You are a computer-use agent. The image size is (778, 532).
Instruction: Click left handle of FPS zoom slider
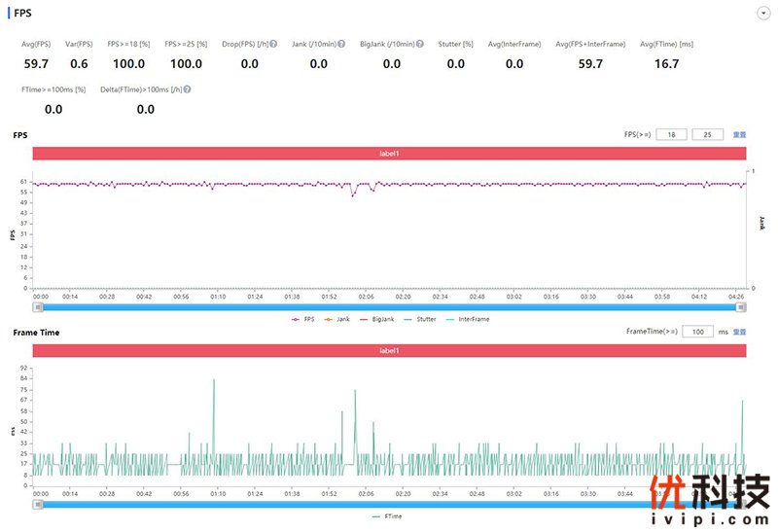tap(38, 306)
